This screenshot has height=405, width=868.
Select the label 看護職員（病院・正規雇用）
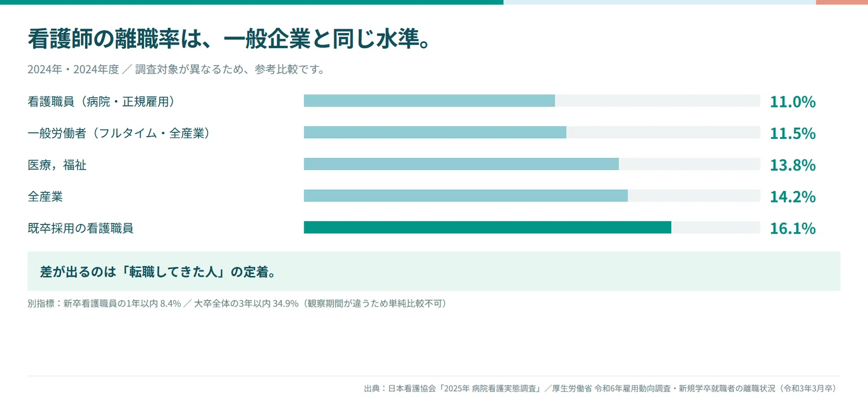(x=102, y=101)
